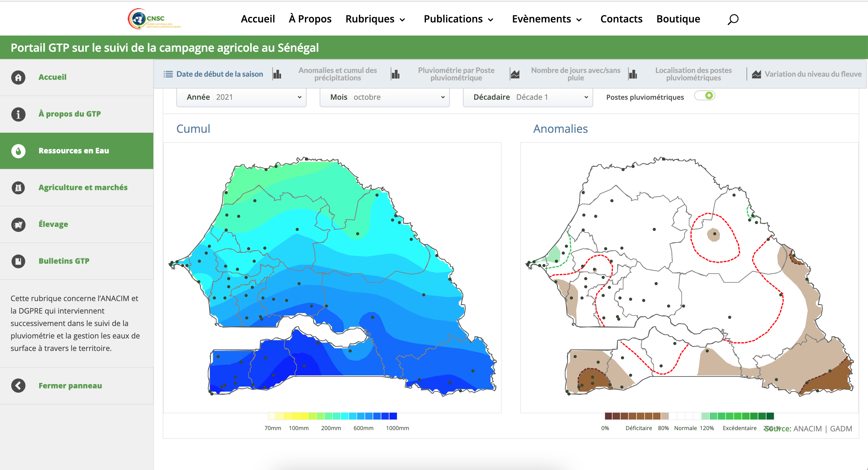Click the info icon beside À propos du GTP

click(x=18, y=114)
